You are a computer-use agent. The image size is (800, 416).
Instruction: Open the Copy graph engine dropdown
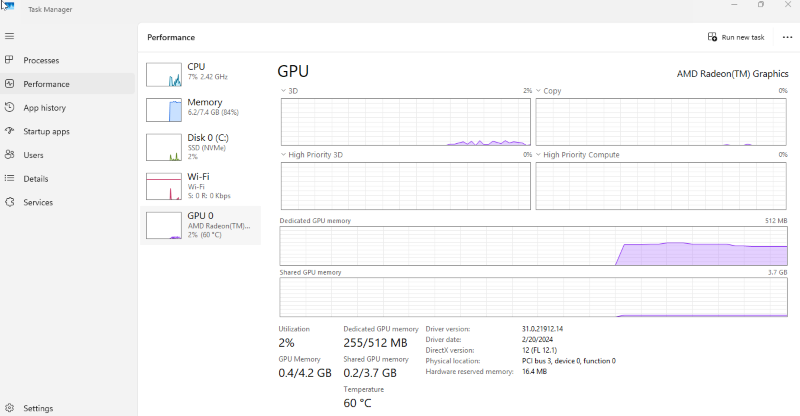point(538,91)
